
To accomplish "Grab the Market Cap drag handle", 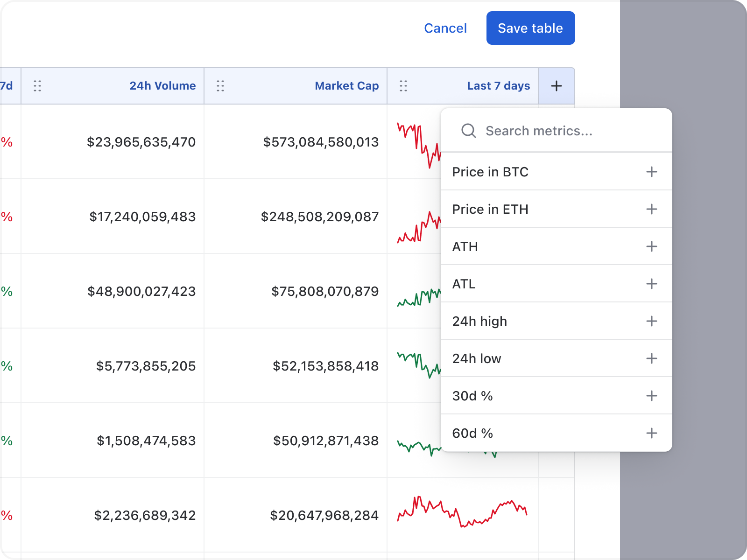I will pos(220,86).
